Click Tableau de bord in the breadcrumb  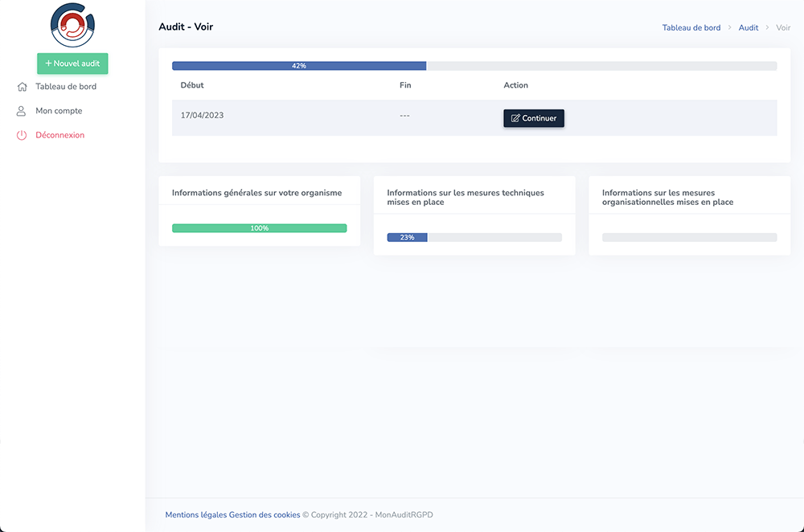(691, 27)
